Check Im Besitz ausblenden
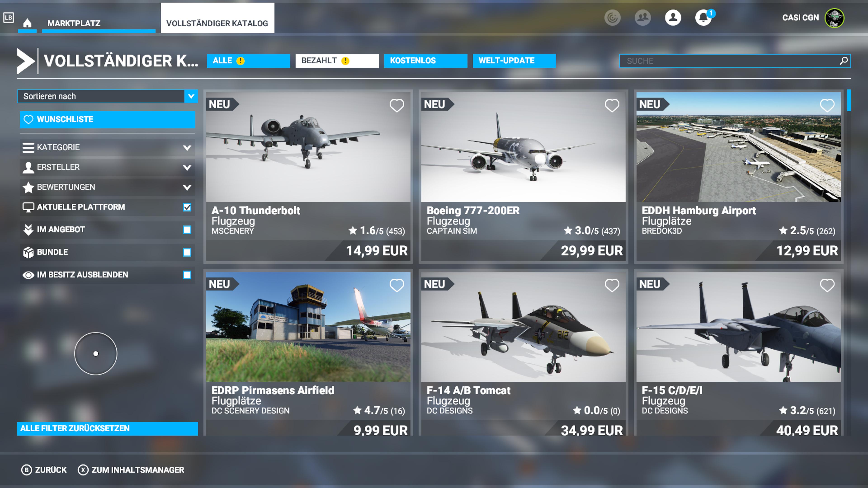Viewport: 868px width, 488px height. click(187, 275)
